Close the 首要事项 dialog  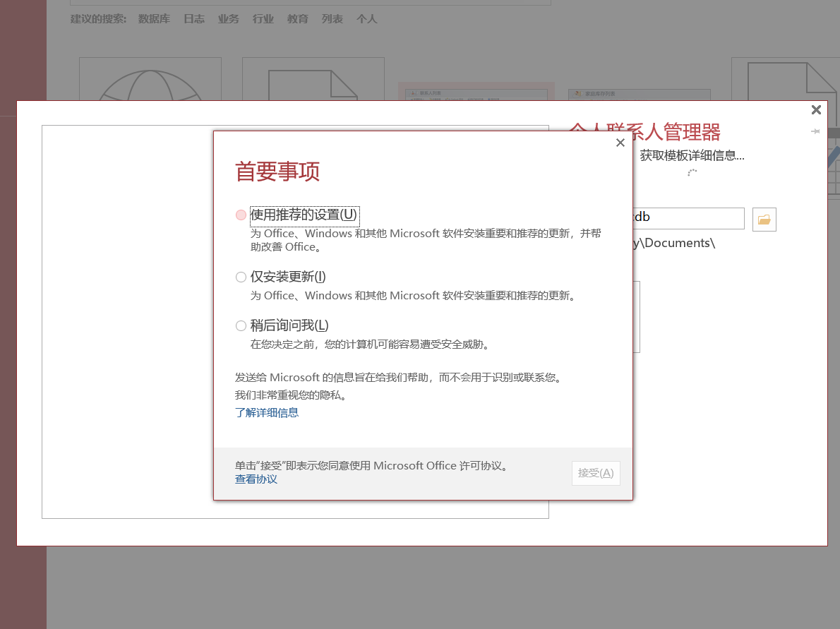point(620,143)
